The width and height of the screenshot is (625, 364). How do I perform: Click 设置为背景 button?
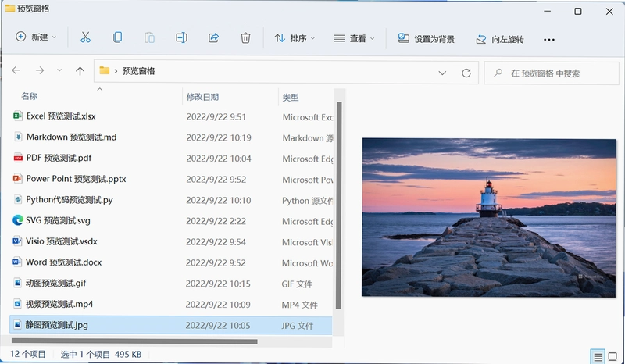pyautogui.click(x=426, y=39)
